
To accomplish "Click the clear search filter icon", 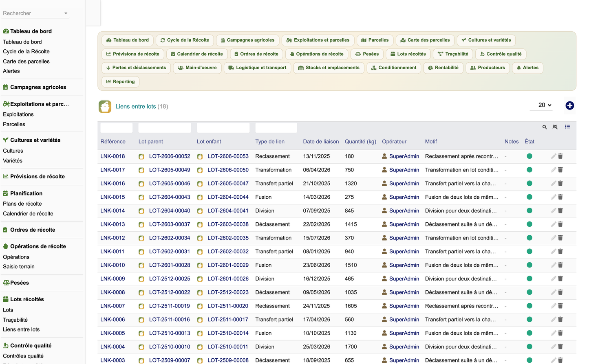I will (555, 127).
